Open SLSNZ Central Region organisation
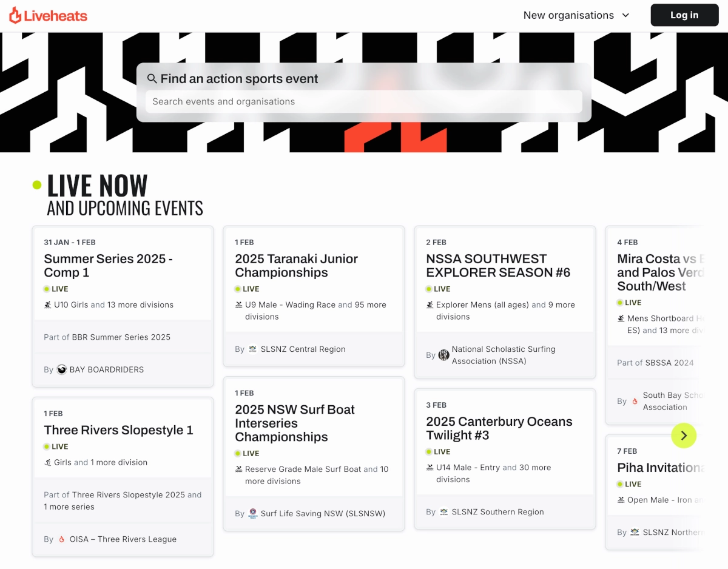 pyautogui.click(x=303, y=349)
